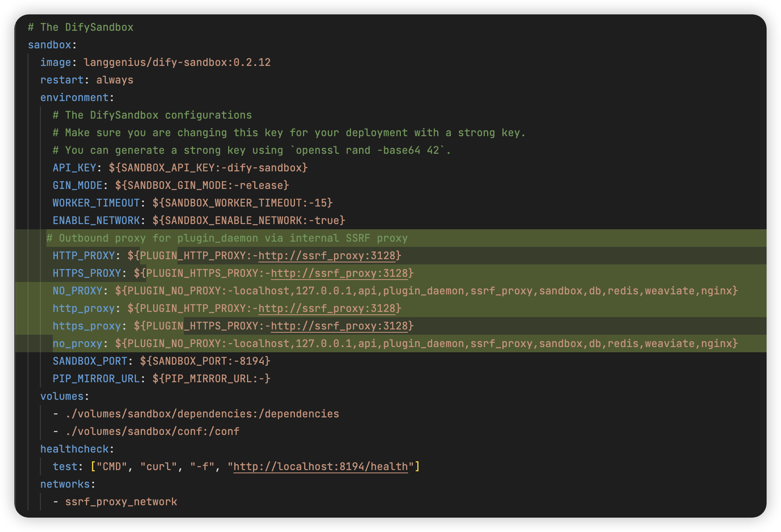781x532 pixels.
Task: Place cursor on image key
Action: pos(56,62)
